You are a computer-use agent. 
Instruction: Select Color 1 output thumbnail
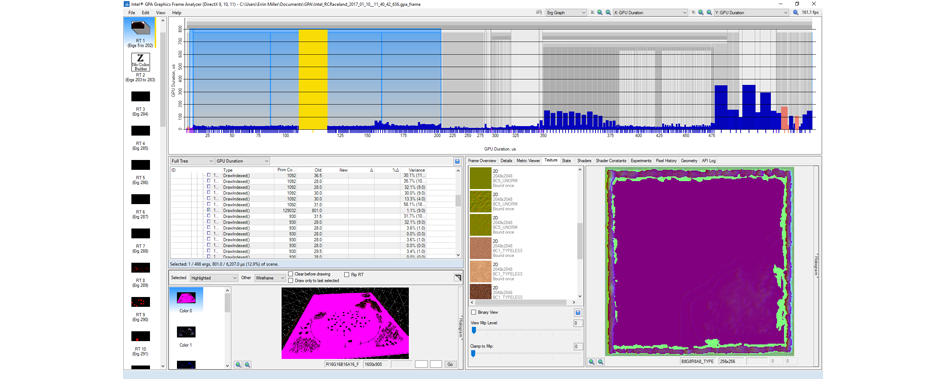coord(186,331)
